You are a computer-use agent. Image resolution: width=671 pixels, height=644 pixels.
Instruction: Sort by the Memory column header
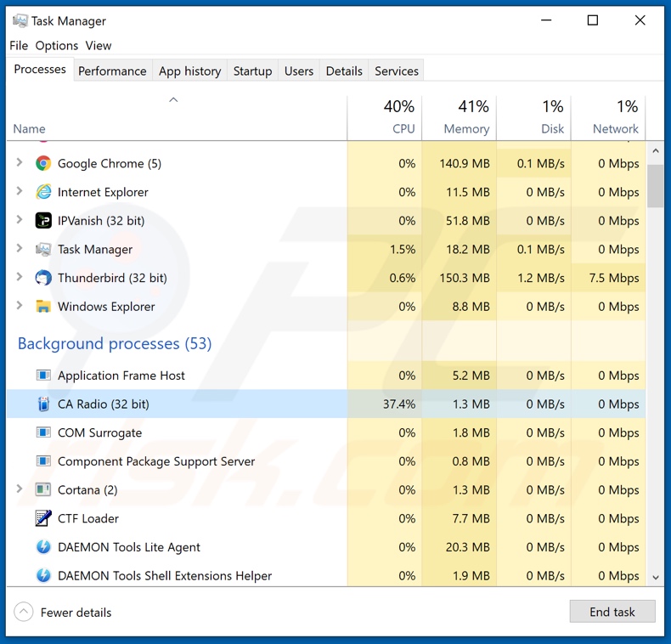pyautogui.click(x=459, y=118)
